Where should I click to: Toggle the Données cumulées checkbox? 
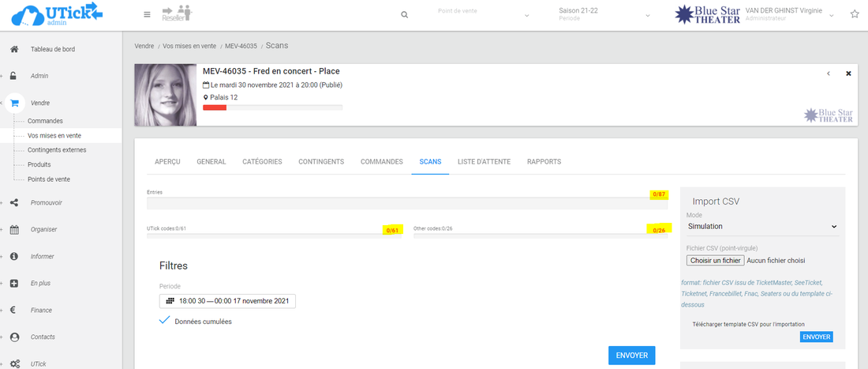pos(164,321)
